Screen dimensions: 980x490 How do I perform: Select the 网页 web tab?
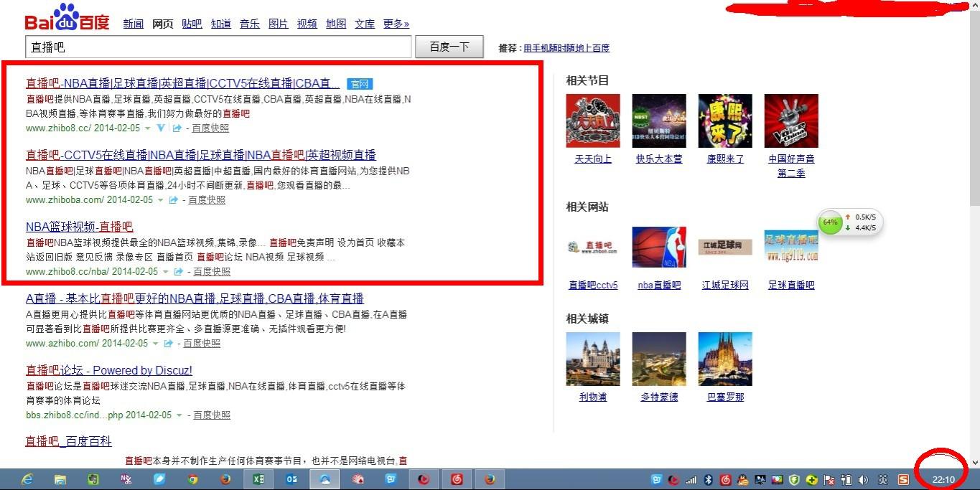point(163,24)
